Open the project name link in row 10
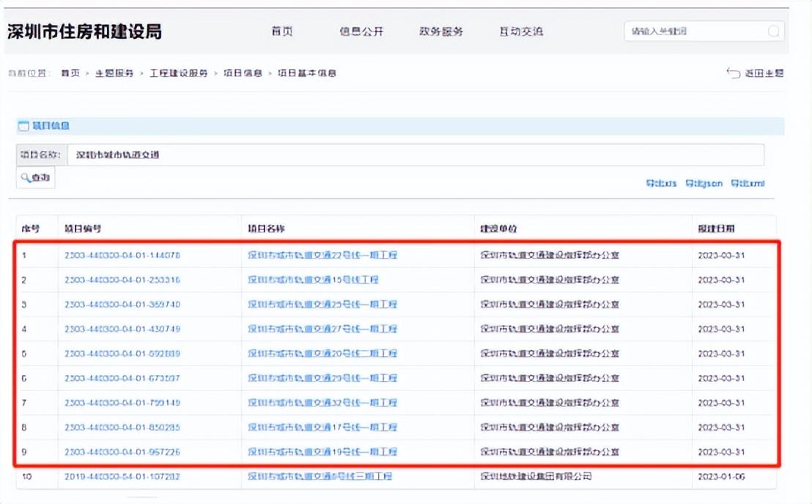 pyautogui.click(x=320, y=476)
